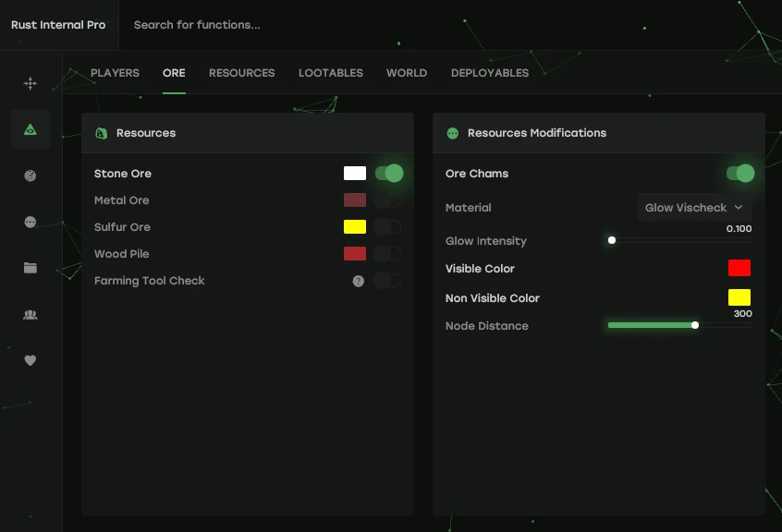Open the configs folder sidebar icon

[31, 268]
